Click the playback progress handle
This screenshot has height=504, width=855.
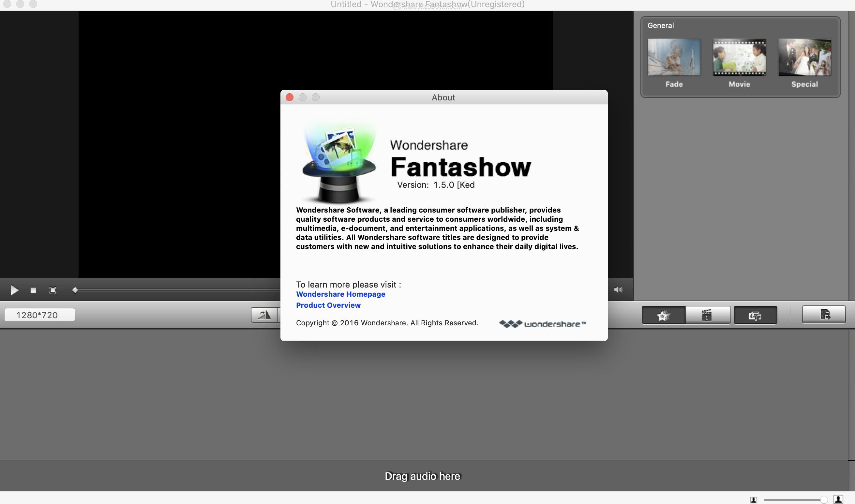75,290
